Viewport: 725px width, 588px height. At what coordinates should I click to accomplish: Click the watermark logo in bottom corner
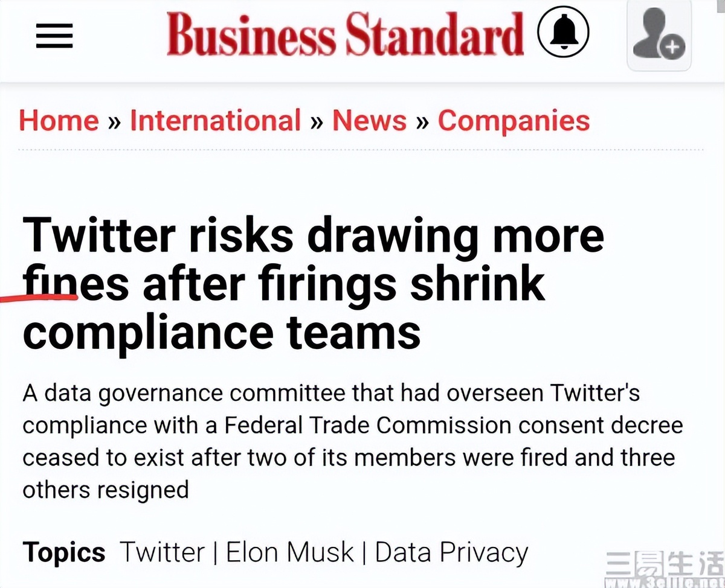(x=664, y=567)
